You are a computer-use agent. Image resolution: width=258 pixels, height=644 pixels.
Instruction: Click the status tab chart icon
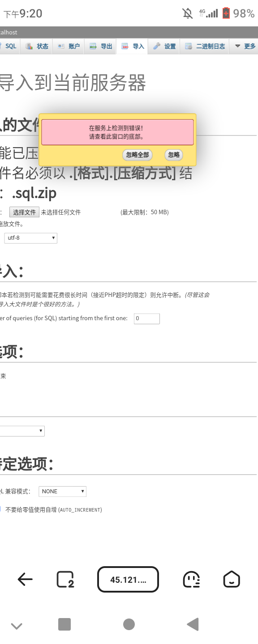point(30,46)
